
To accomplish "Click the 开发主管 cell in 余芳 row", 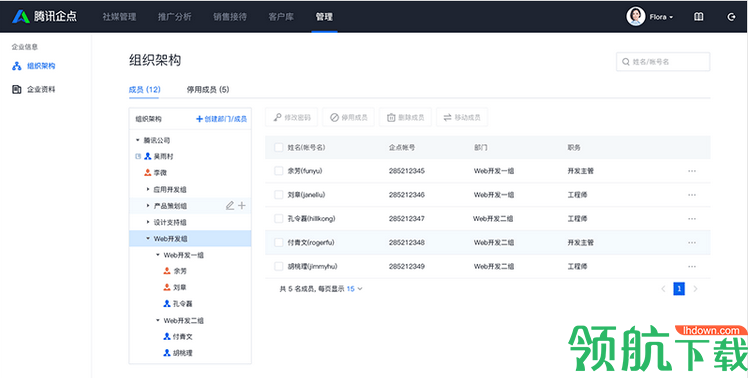I will pyautogui.click(x=581, y=171).
